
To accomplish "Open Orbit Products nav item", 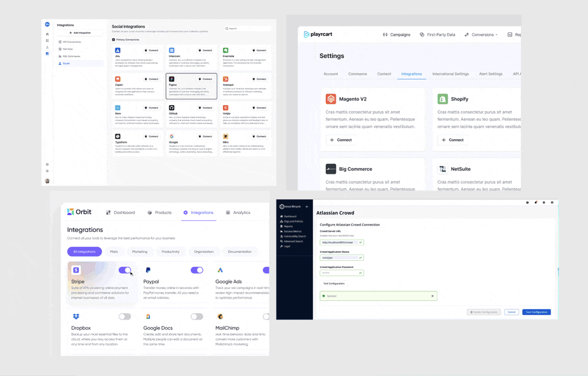I will (159, 212).
